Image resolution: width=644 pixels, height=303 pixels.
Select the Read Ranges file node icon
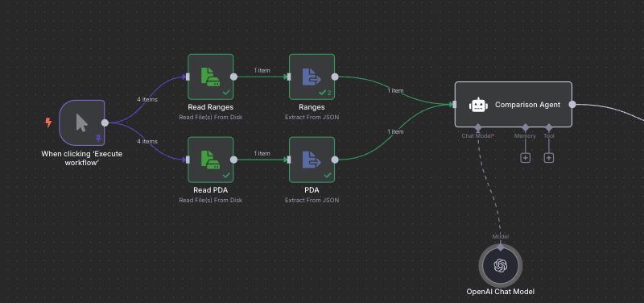[210, 77]
